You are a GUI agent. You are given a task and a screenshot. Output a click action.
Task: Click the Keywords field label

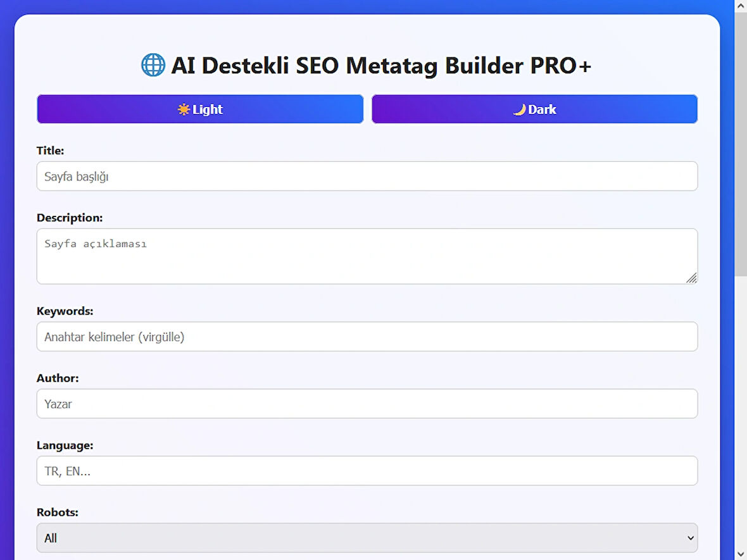click(65, 311)
